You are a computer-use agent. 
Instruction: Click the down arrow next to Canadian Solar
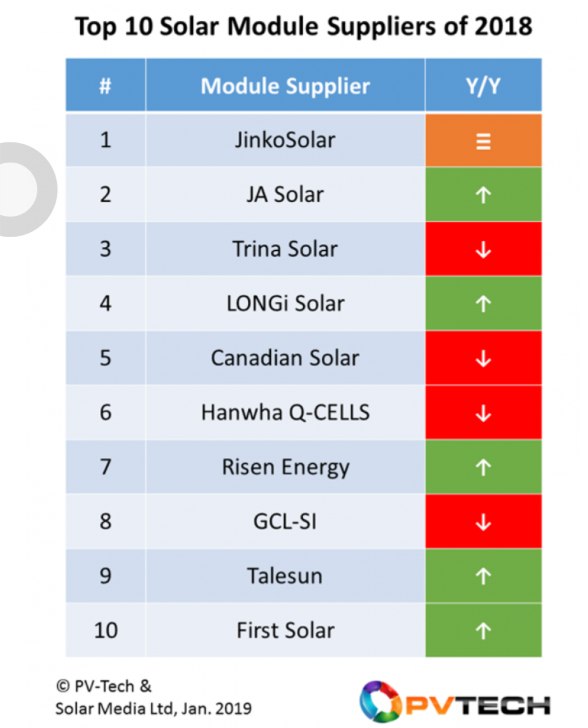[x=483, y=358]
